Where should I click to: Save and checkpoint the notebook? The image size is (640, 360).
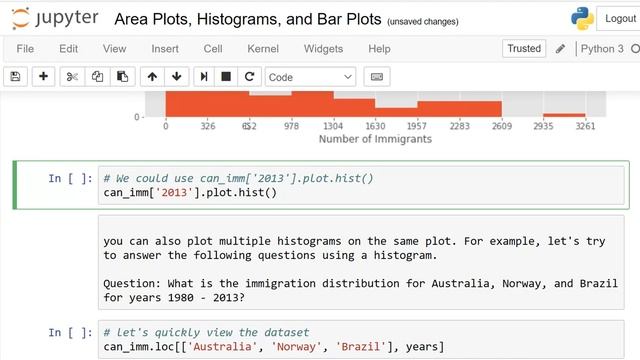pos(16,77)
